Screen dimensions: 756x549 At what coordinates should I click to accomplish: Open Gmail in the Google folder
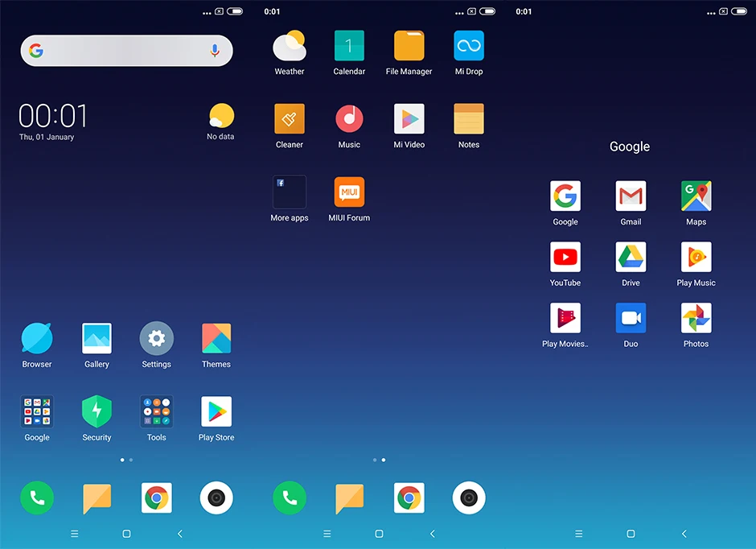[x=631, y=196]
